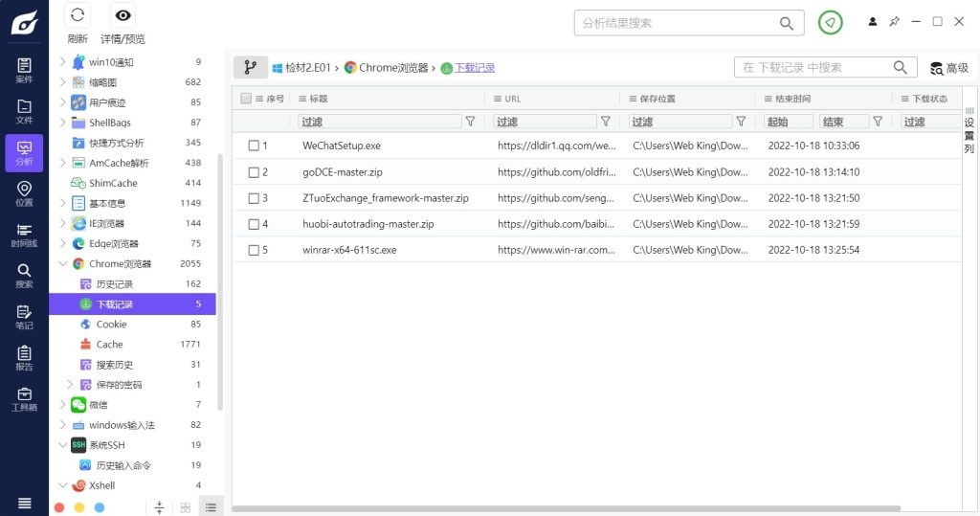Select 历史记录 under Chrome浏览器
980x516 pixels.
click(115, 284)
